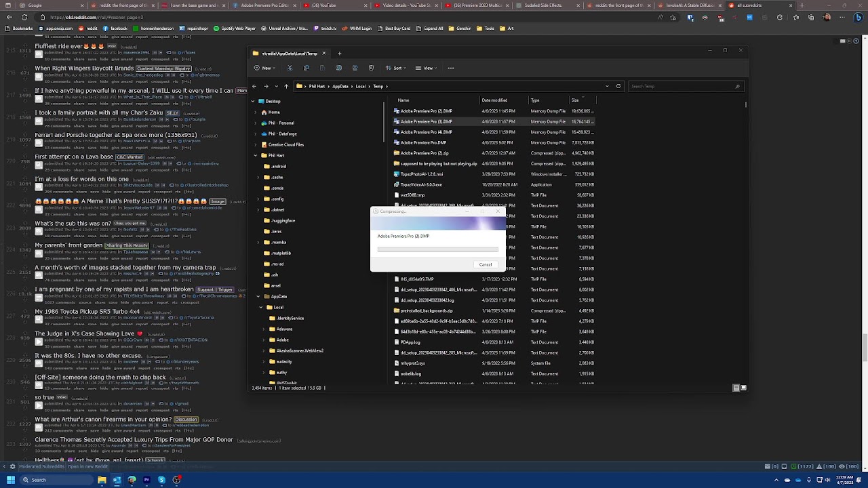Viewport: 868px width, 488px height.
Task: Click Local in address breadcrumb
Action: coord(360,86)
